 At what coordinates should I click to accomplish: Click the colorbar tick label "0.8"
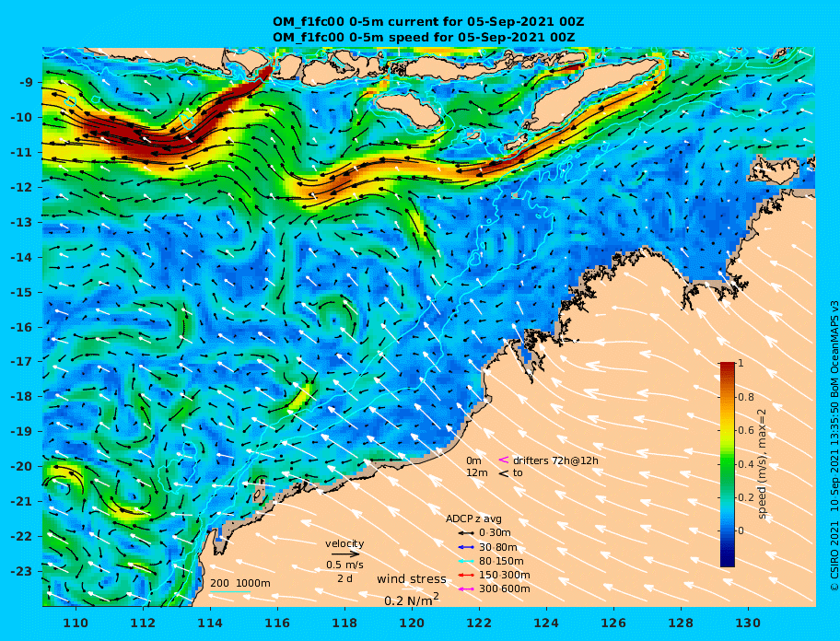[746, 397]
